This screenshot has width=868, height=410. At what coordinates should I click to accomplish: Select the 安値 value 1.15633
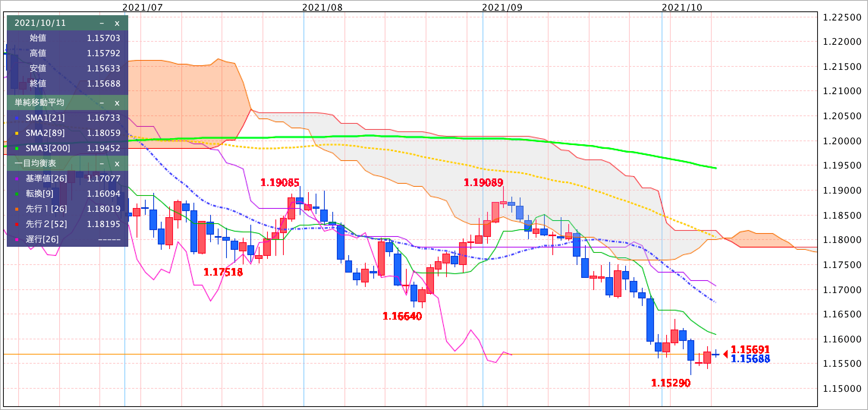coord(104,68)
